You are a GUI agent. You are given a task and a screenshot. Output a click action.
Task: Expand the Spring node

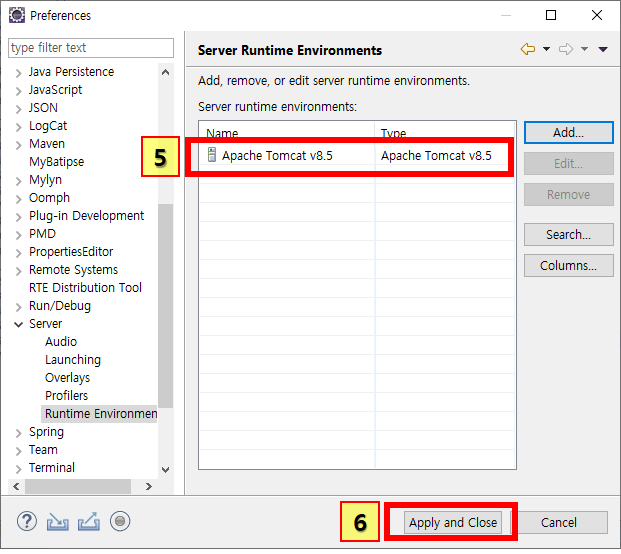click(18, 433)
